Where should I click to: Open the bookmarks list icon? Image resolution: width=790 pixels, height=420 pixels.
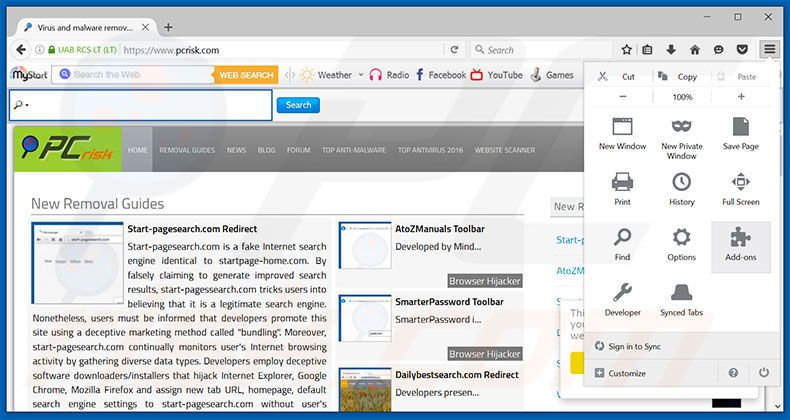(x=647, y=49)
